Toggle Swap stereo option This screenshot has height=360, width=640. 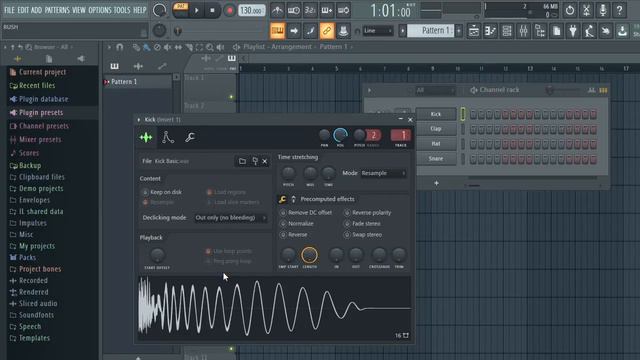[363, 235]
